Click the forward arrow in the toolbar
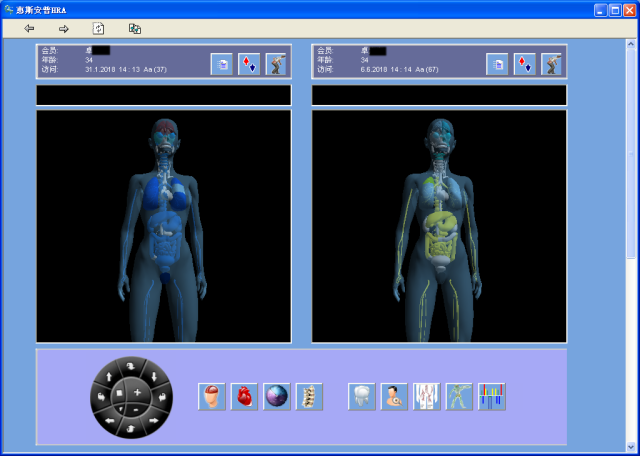640x456 pixels. pyautogui.click(x=63, y=29)
